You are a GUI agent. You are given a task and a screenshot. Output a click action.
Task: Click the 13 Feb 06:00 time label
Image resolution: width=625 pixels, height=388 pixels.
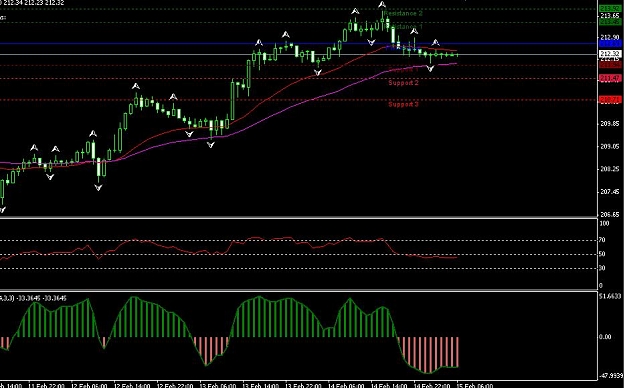218,385
